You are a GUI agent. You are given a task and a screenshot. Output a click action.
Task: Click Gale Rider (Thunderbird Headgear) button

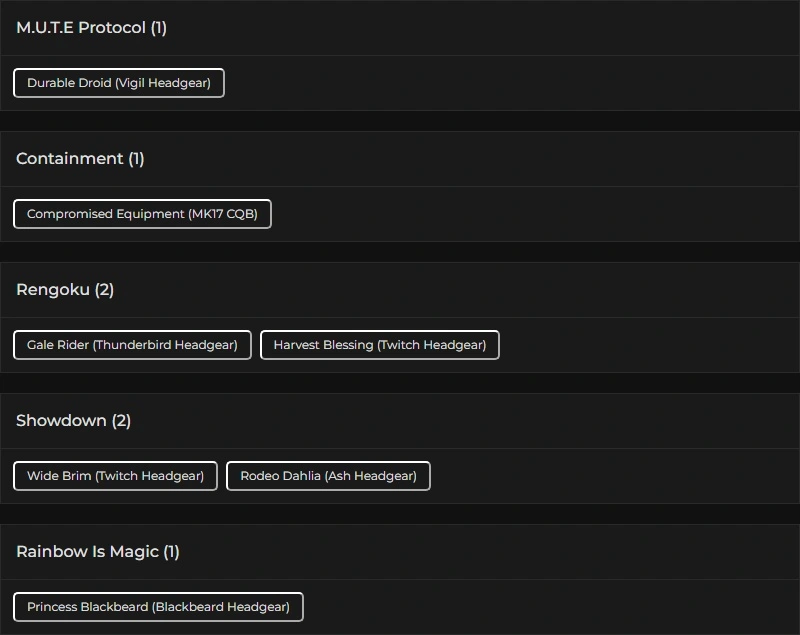tap(132, 345)
